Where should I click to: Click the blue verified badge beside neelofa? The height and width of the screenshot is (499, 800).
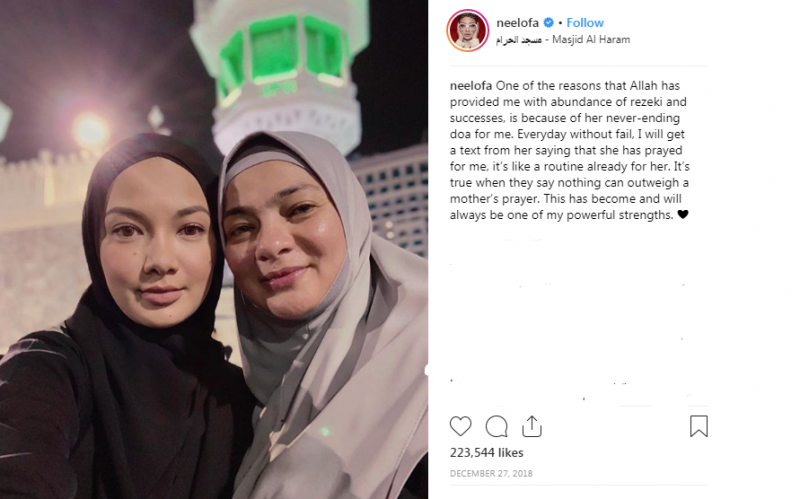[548, 22]
